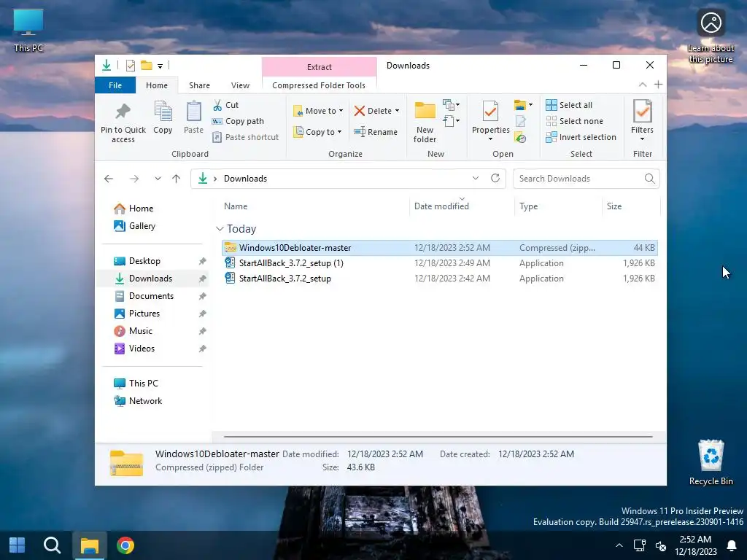The width and height of the screenshot is (747, 560).
Task: Open the New item dropdown in New group
Action: tap(451, 104)
